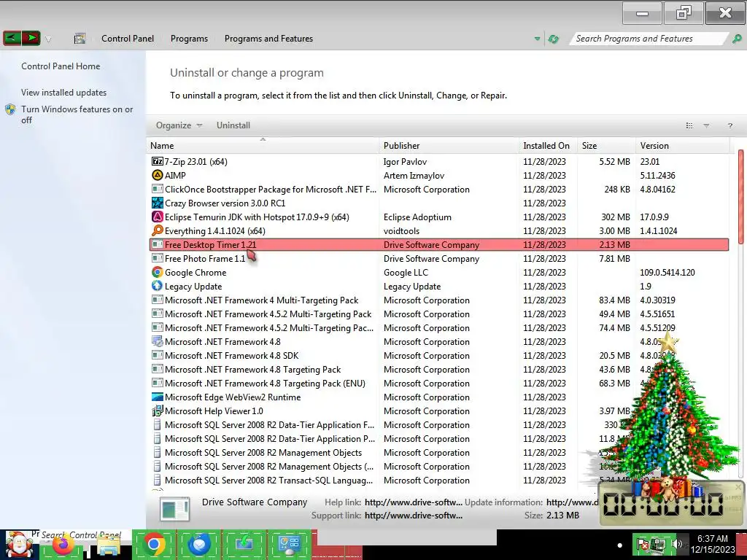Sort list by Name column header
The image size is (747, 560).
[263, 146]
